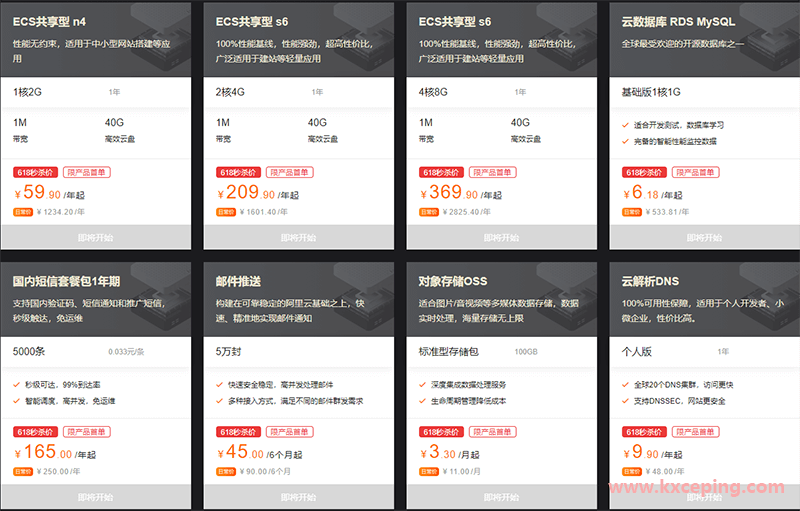Open ECS共享型 s6 title above 2核4G
This screenshot has width=800, height=511.
pos(252,22)
